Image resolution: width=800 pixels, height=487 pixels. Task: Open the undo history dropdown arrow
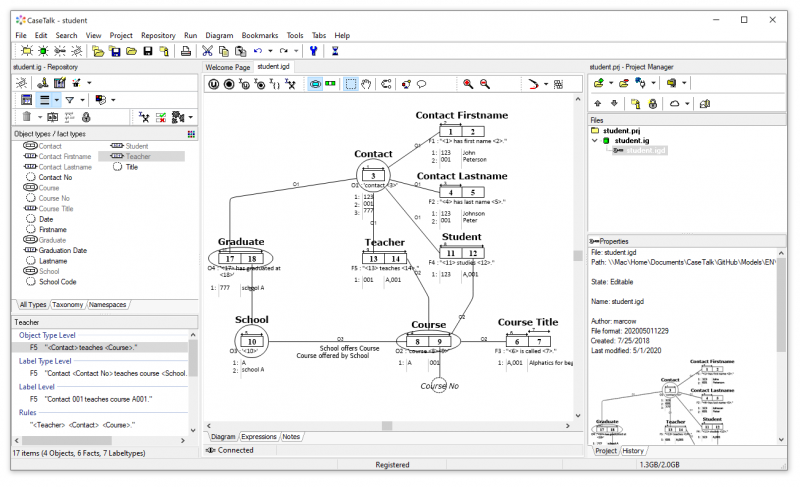coord(270,51)
